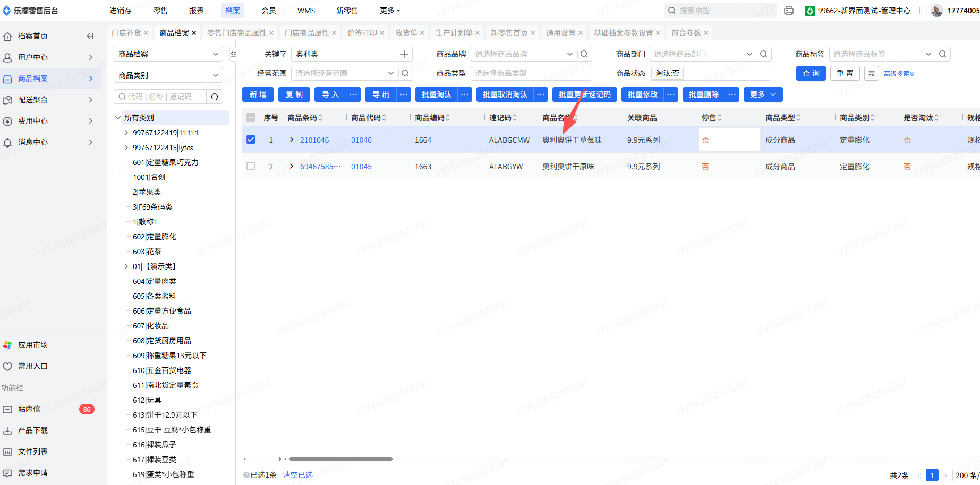
Task: Click the 批量删除 button
Action: [704, 94]
